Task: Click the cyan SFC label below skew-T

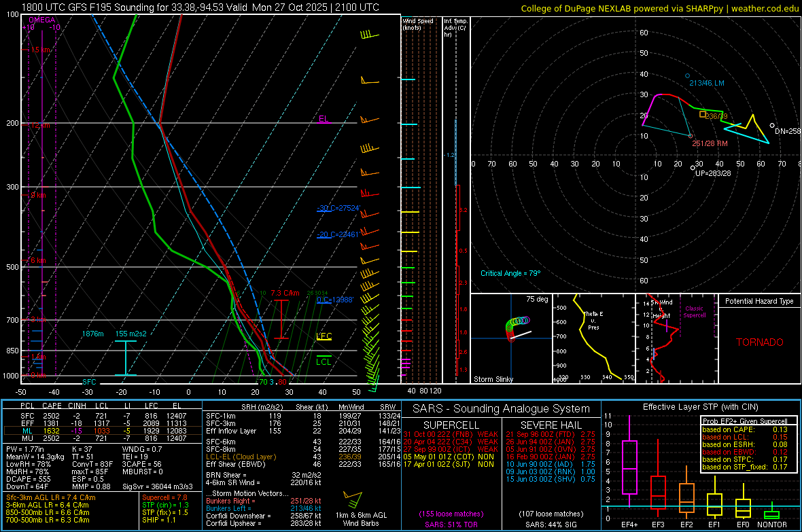Action: [89, 382]
